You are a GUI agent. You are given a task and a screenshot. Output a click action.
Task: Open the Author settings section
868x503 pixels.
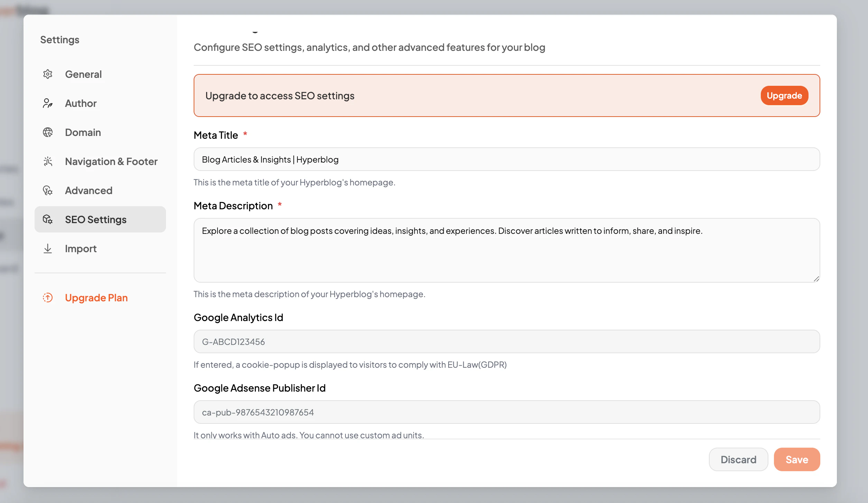[81, 103]
